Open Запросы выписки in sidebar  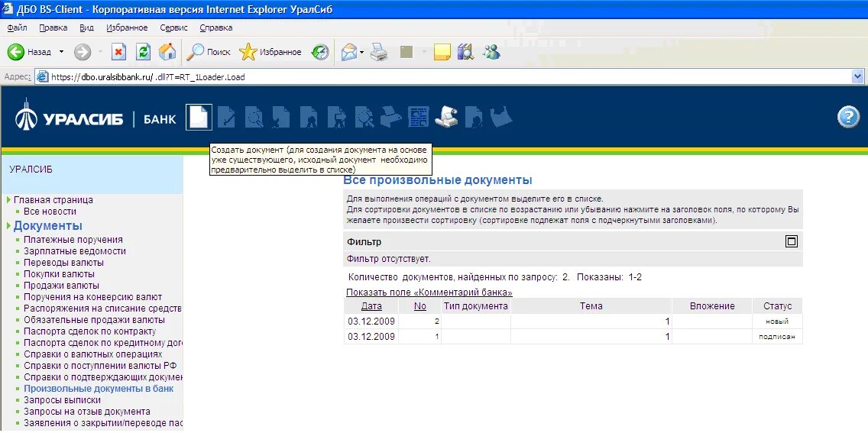(x=62, y=400)
